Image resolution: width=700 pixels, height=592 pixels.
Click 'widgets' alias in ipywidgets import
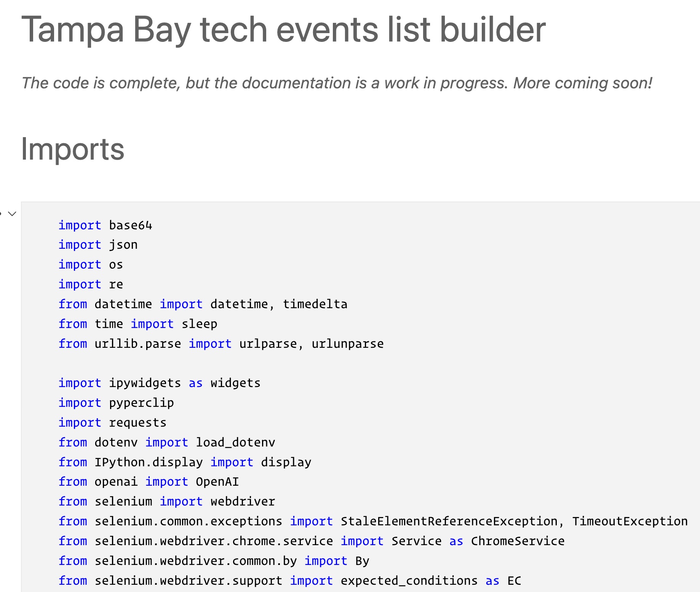click(x=235, y=383)
